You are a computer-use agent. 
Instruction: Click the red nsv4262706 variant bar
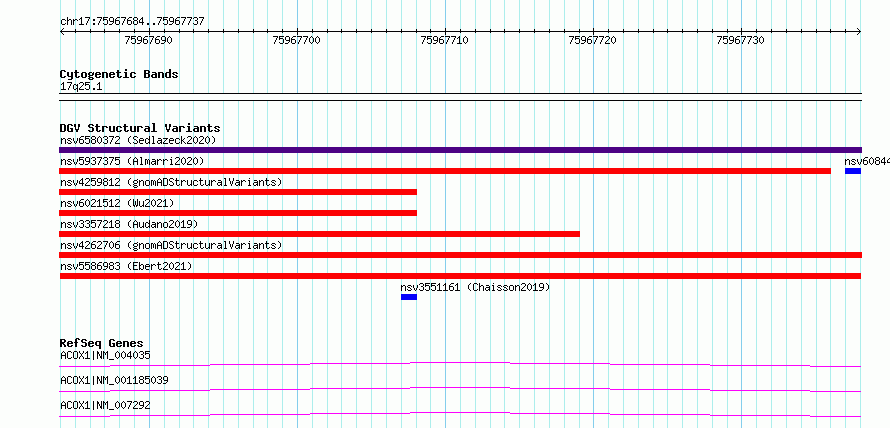point(460,255)
